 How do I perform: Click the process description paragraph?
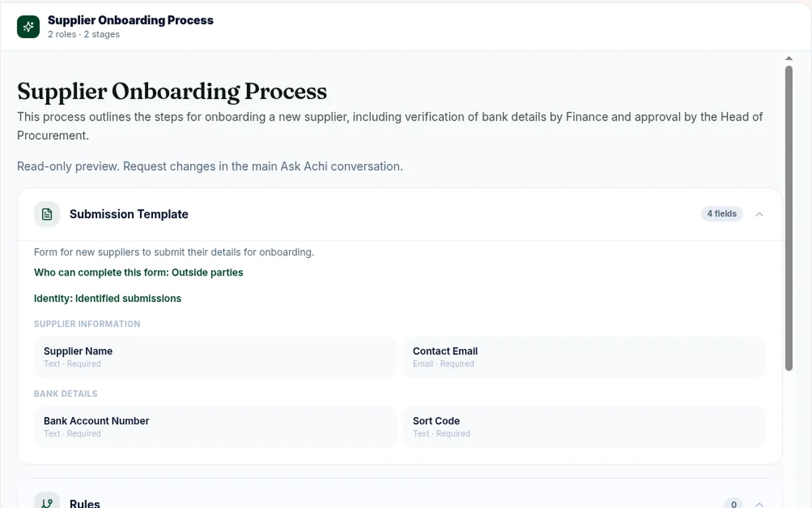coord(390,126)
